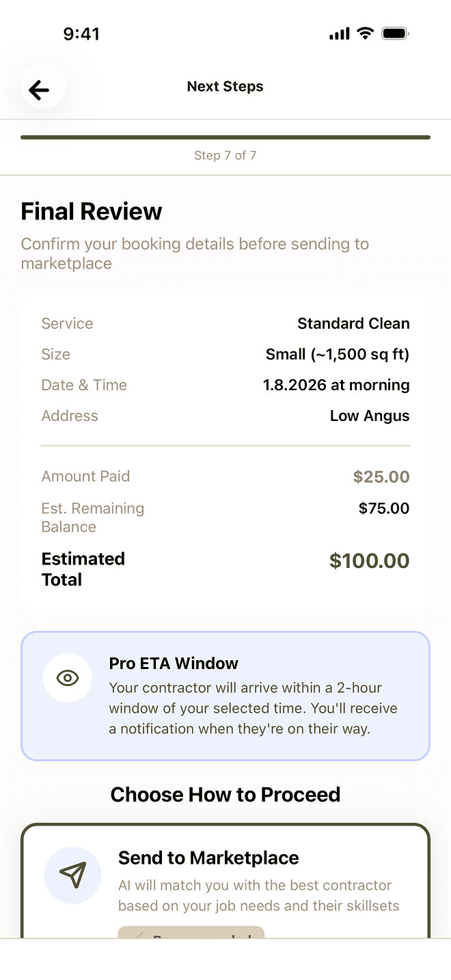
Task: Tap the $100.00 estimated total
Action: (x=370, y=561)
